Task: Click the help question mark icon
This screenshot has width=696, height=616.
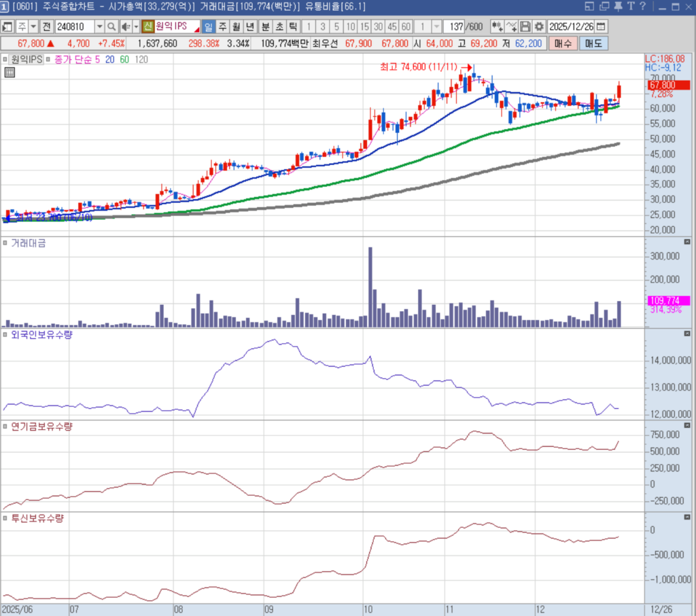Action: point(642,6)
